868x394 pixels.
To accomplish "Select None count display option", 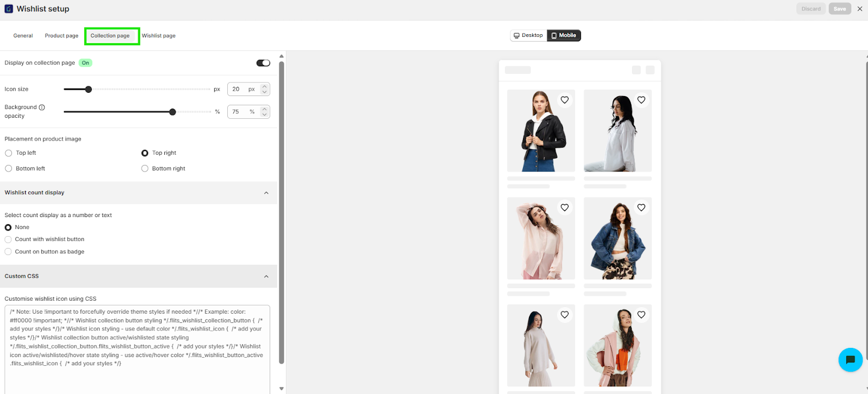I will (8, 227).
